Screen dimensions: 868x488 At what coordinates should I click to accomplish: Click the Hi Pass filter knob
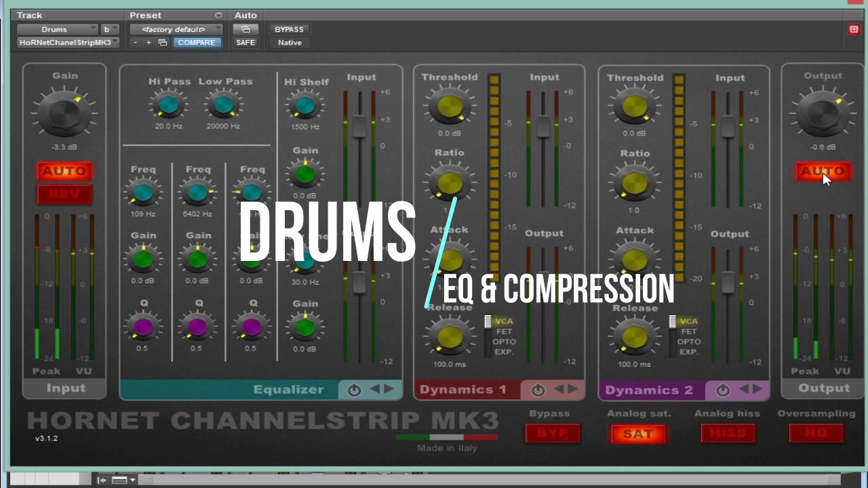pos(168,104)
